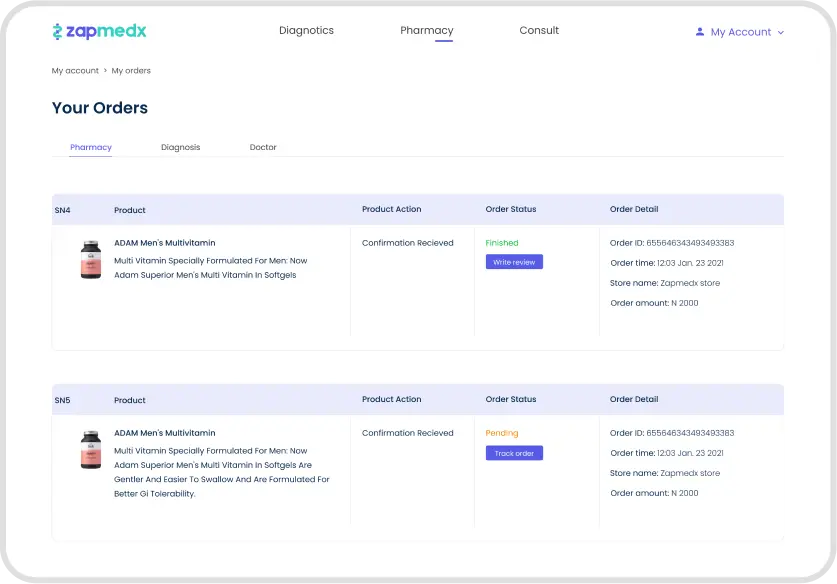Open the Consult menu
The height and width of the screenshot is (584, 837).
pos(539,30)
